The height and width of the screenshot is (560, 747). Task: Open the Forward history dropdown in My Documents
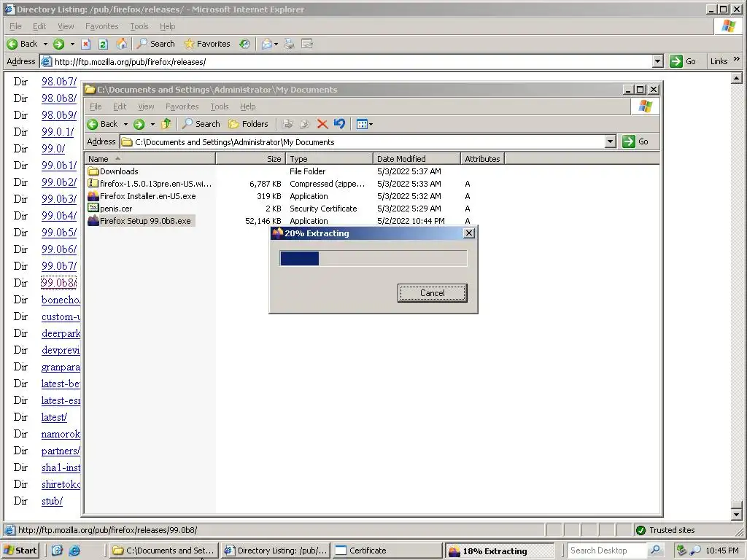tap(152, 124)
